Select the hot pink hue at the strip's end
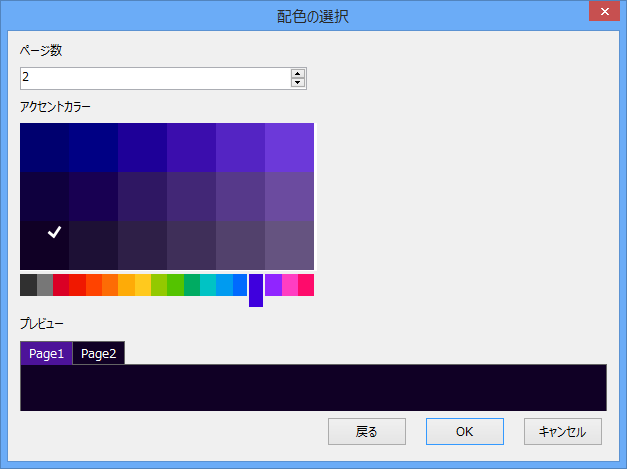 coord(306,285)
